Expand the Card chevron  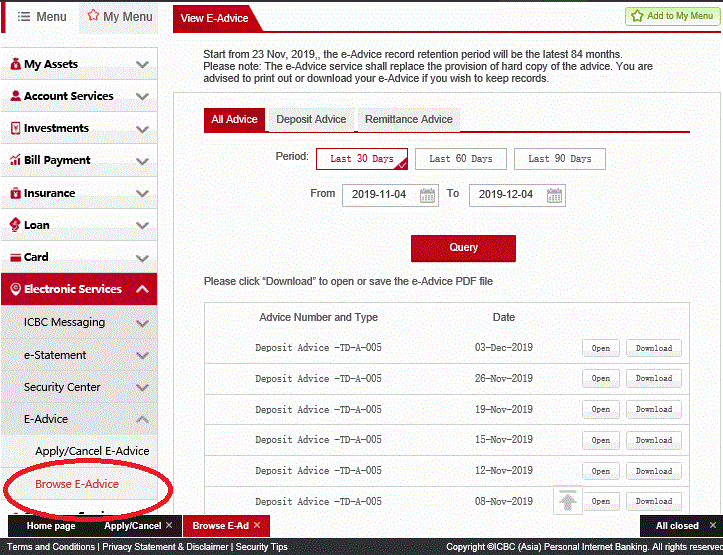142,258
